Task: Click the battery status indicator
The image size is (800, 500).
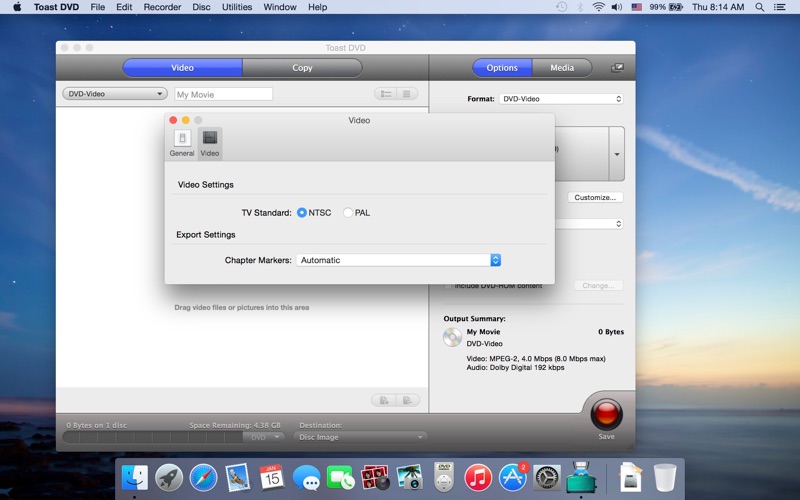Action: tap(666, 7)
